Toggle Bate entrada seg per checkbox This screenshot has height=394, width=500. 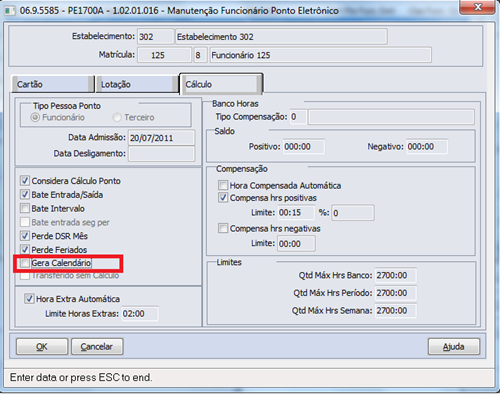pyautogui.click(x=25, y=222)
